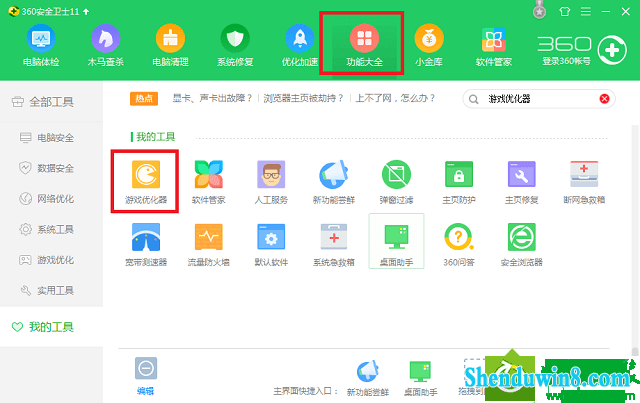Launch the 宽带测速器 tool

[x=146, y=244]
